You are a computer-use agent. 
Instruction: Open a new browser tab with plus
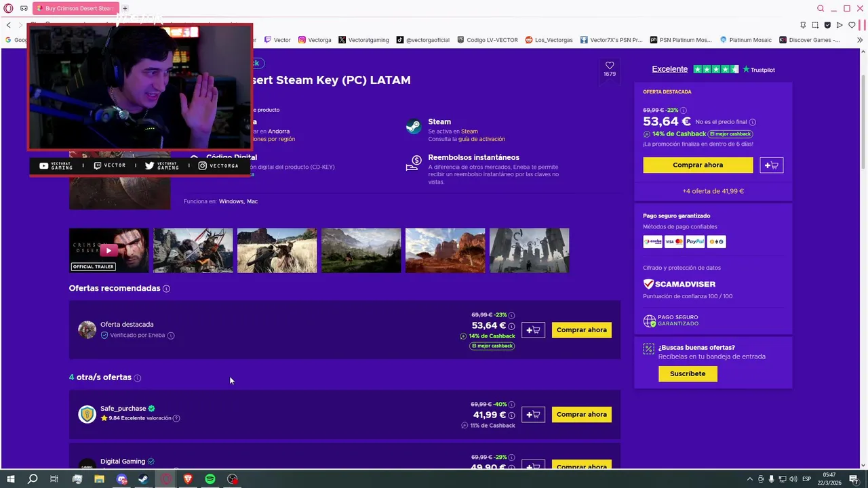(125, 8)
